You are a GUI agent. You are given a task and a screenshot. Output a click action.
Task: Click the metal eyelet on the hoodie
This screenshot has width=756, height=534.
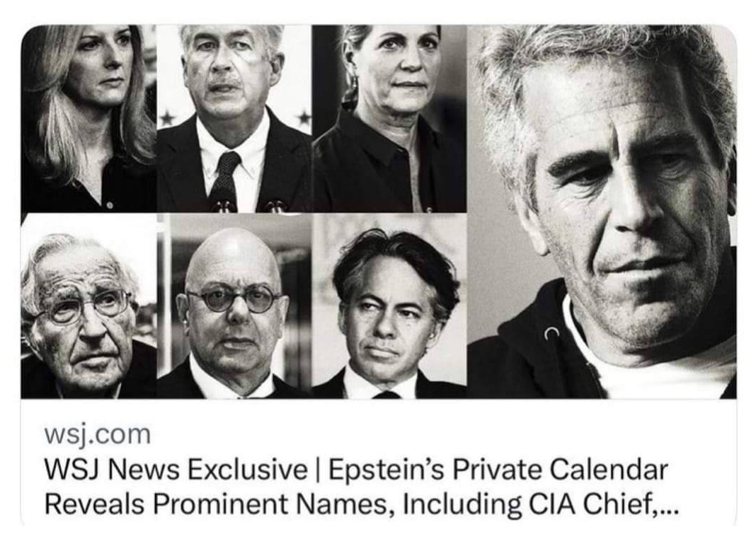pos(553,332)
